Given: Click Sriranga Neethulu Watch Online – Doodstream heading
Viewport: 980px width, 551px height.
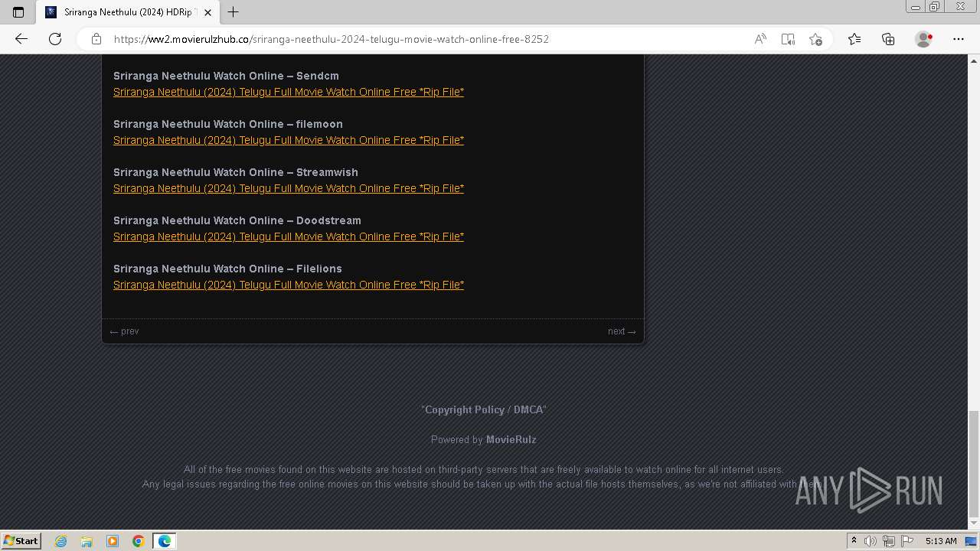Looking at the screenshot, I should pos(237,220).
